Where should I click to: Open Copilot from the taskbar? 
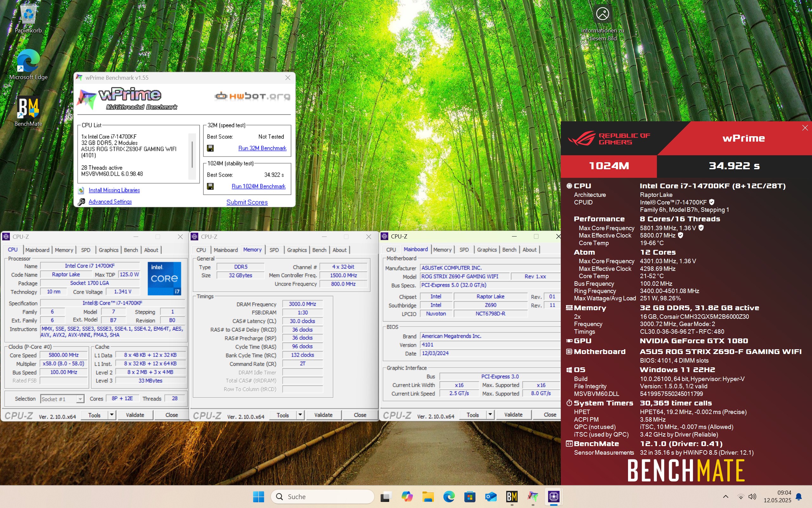click(x=407, y=497)
